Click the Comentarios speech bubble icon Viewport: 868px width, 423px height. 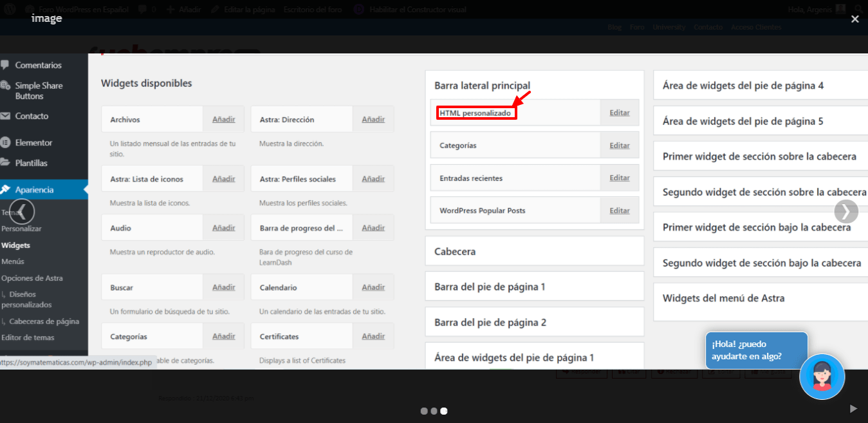(5, 65)
